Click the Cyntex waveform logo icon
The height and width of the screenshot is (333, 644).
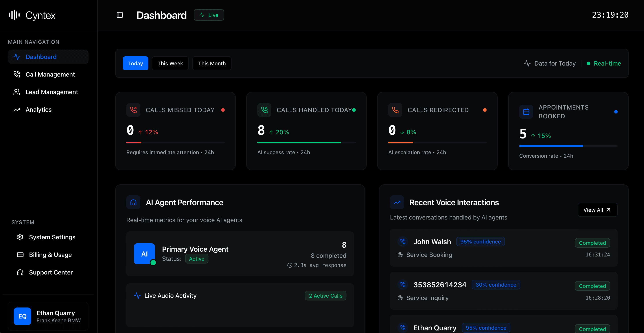(14, 15)
